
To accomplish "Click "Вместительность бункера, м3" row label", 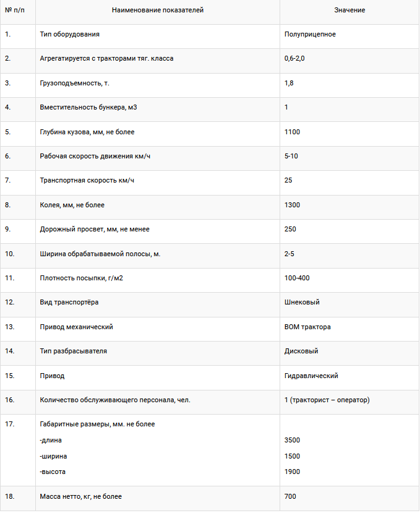I will (88, 108).
